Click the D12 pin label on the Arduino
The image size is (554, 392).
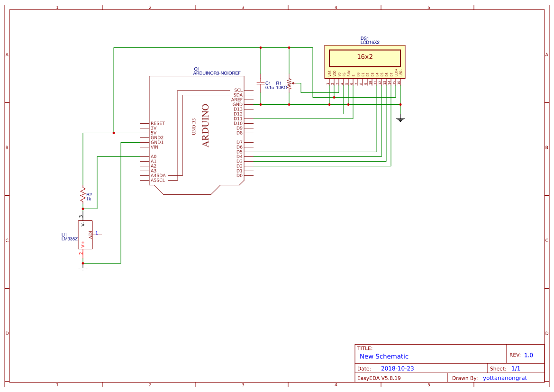(x=238, y=114)
